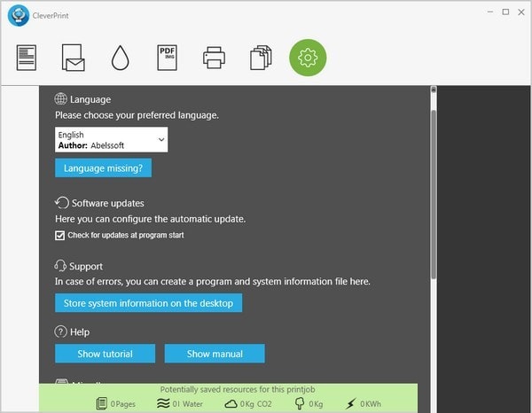Image resolution: width=532 pixels, height=413 pixels.
Task: Click the 0 Kg CO2 value
Action: tap(256, 404)
